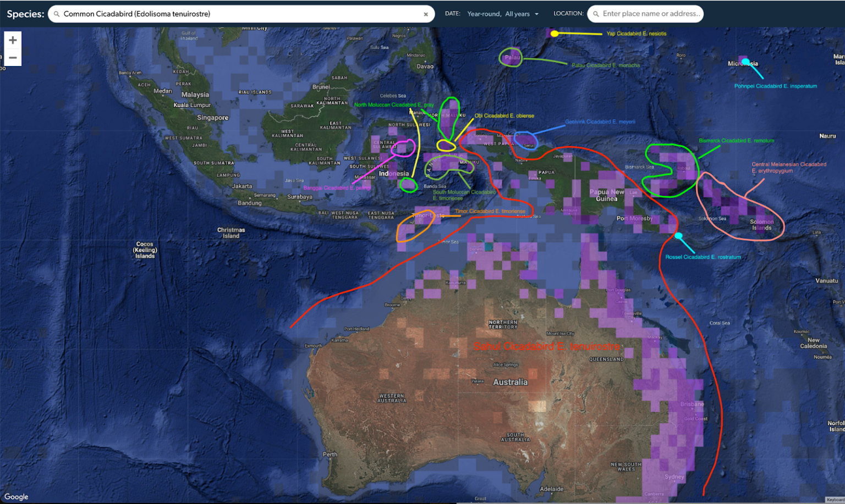
Task: Click the zoom in (+) icon on the map
Action: tap(12, 40)
